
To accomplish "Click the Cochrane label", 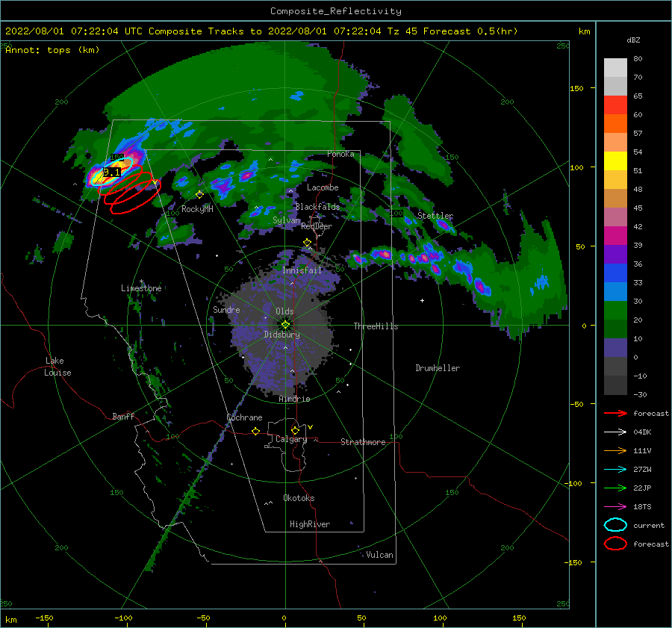I will pyautogui.click(x=244, y=417).
